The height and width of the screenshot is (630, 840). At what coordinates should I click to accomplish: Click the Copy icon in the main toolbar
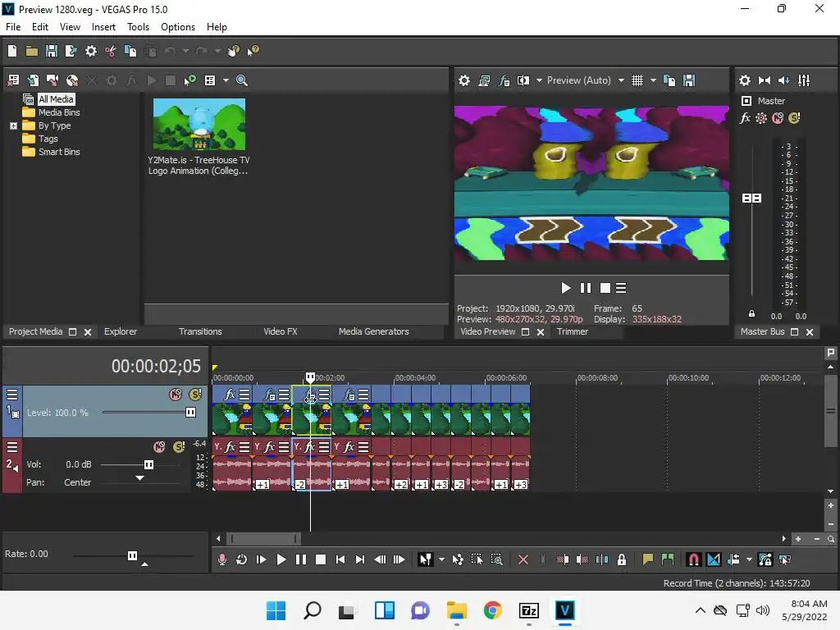coord(130,51)
